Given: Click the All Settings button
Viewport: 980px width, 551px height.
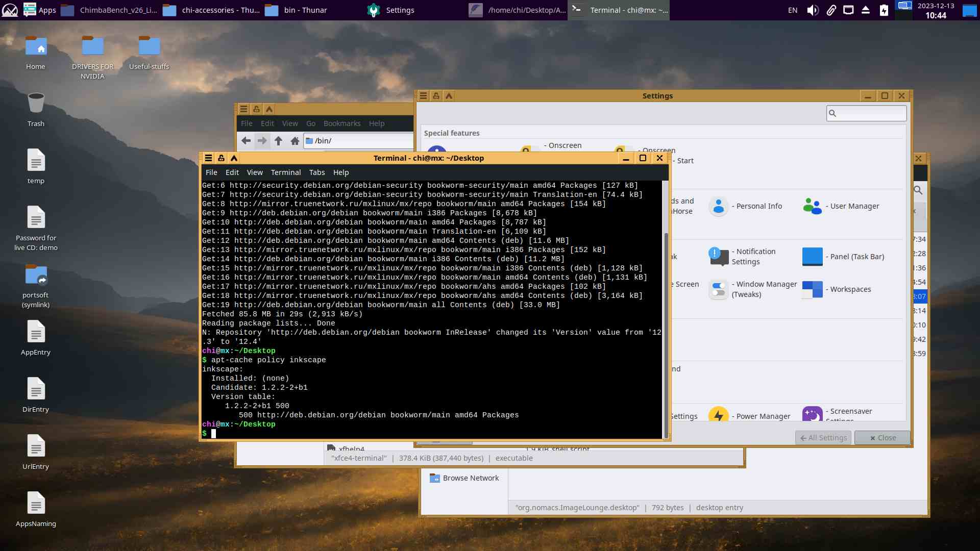Looking at the screenshot, I should pyautogui.click(x=823, y=438).
